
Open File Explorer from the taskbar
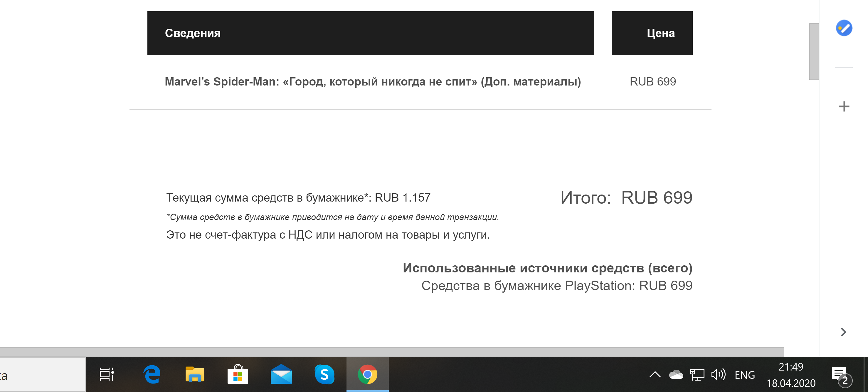pyautogui.click(x=194, y=374)
